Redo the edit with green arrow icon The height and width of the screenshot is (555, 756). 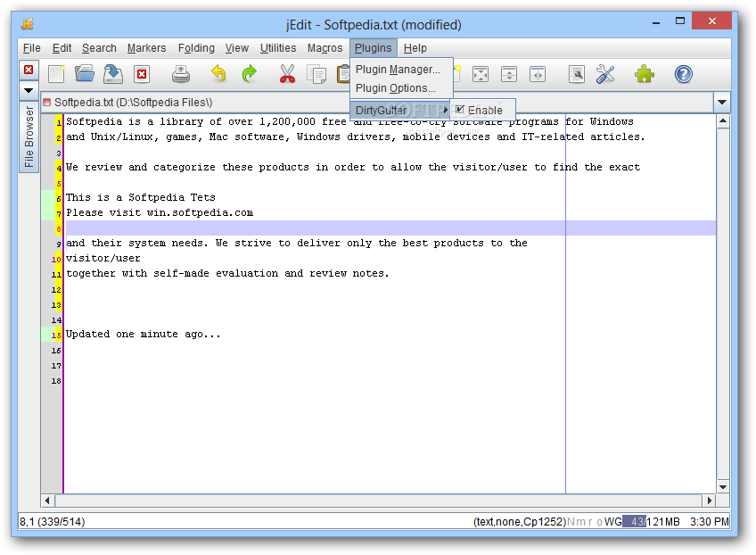pyautogui.click(x=249, y=74)
